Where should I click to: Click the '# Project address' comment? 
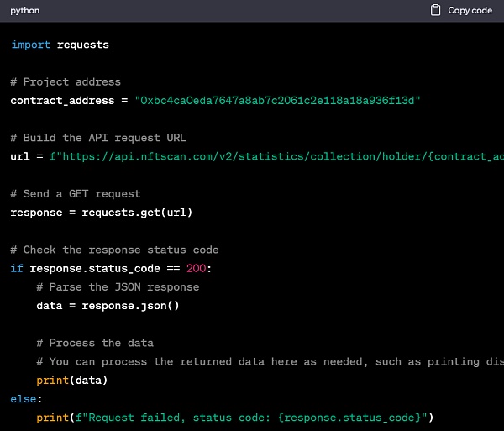click(66, 81)
